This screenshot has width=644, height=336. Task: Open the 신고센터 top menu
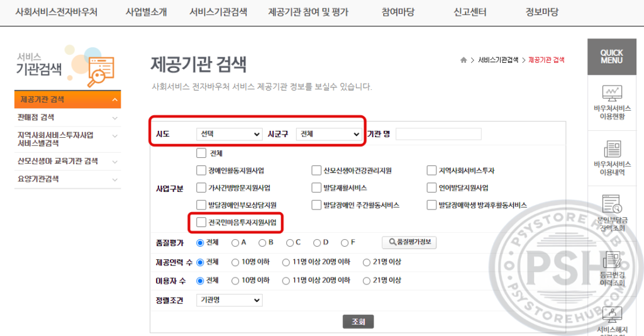(470, 13)
